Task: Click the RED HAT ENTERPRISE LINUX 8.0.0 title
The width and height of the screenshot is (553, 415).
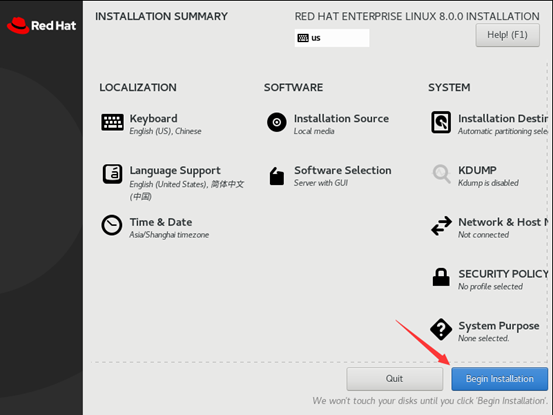Action: 417,17
